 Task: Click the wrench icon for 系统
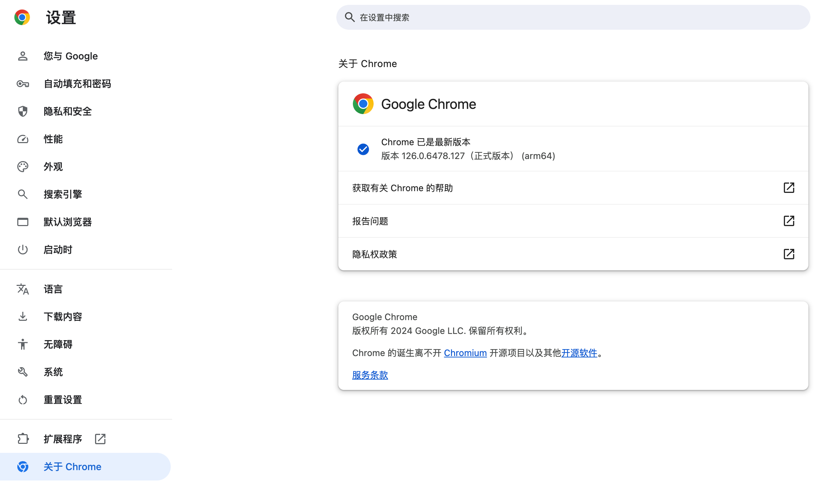23,372
